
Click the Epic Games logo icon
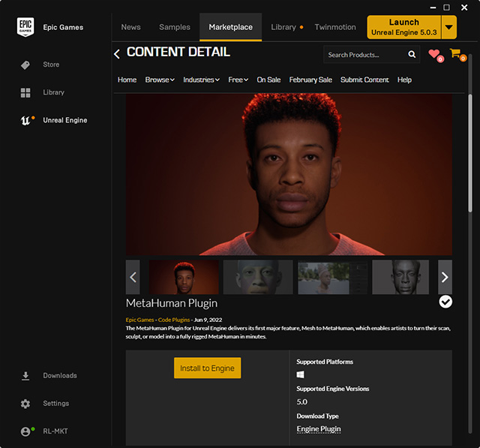click(x=25, y=27)
